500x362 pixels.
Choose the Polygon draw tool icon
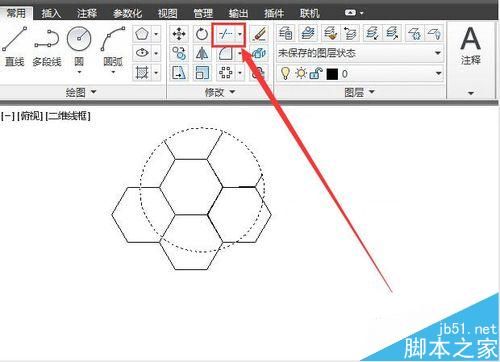(142, 34)
